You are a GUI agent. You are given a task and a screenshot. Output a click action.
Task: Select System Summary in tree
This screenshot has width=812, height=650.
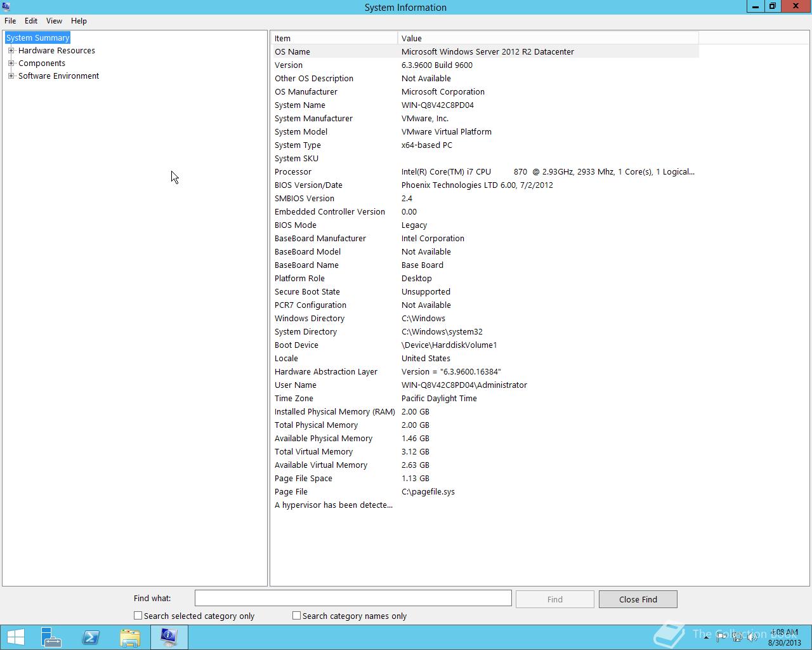point(37,37)
